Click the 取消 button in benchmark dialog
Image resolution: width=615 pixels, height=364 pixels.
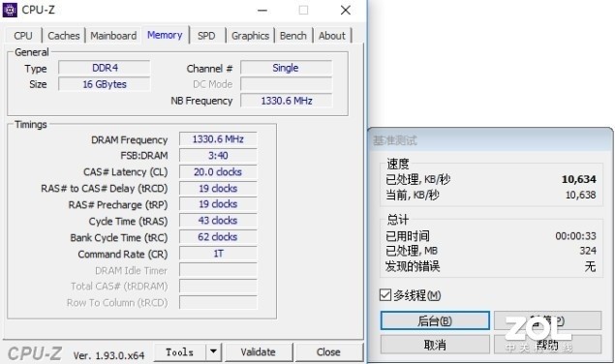435,346
